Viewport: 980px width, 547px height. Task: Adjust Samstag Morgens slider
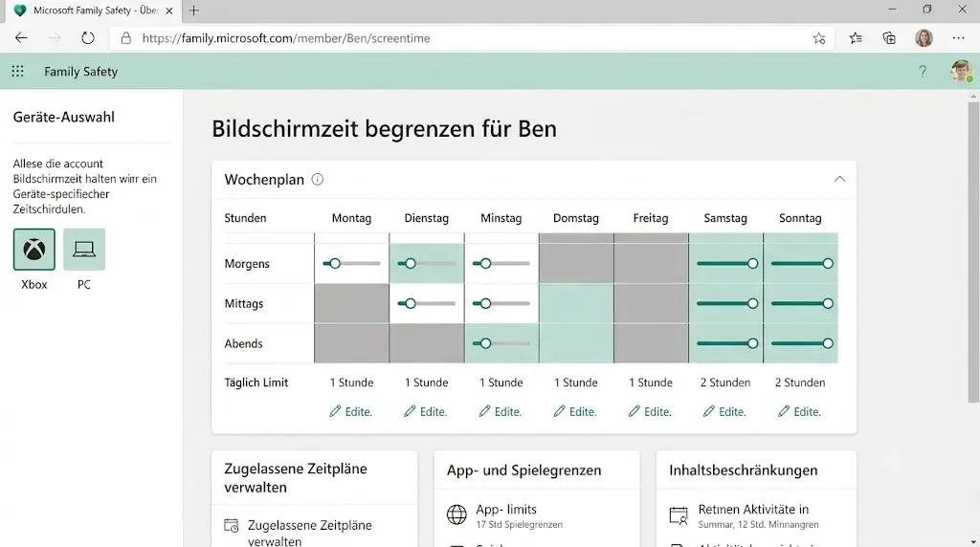pos(727,264)
